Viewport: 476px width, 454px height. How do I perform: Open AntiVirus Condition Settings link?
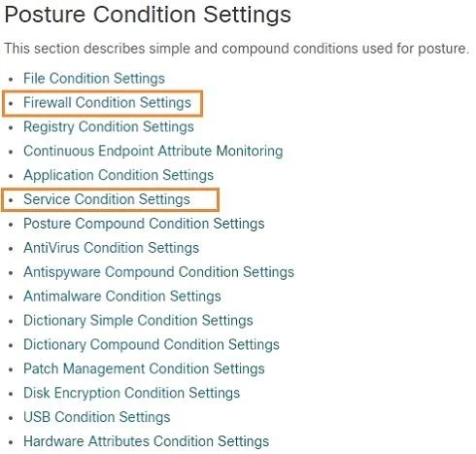coord(111,248)
